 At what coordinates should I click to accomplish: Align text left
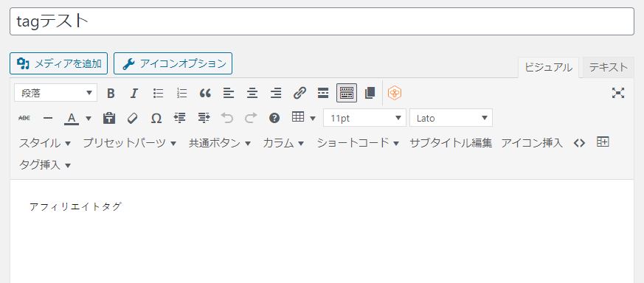click(x=229, y=93)
